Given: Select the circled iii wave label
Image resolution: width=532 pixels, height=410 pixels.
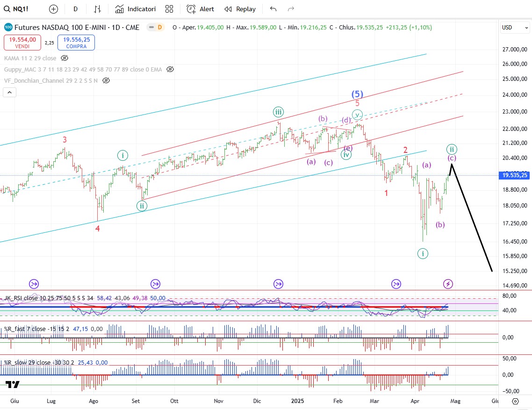Looking at the screenshot, I should (x=278, y=112).
